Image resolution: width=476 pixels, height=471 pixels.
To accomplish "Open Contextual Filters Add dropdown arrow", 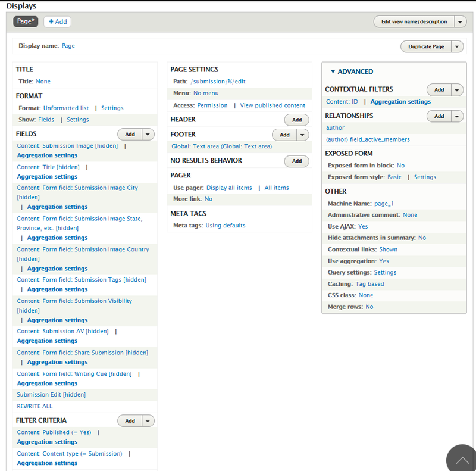I will (457, 90).
